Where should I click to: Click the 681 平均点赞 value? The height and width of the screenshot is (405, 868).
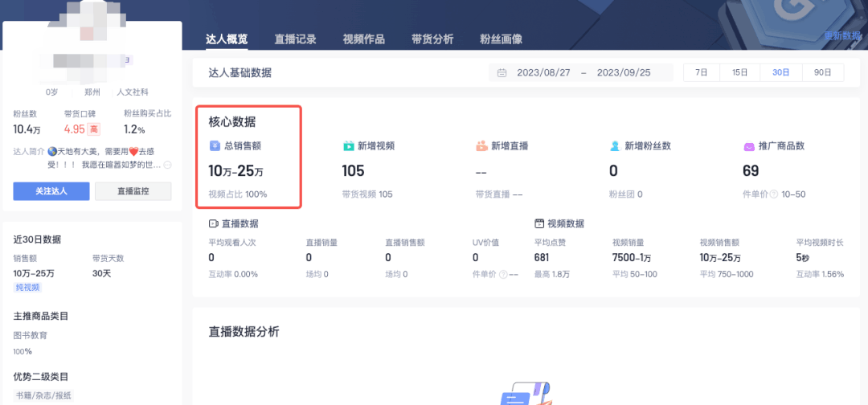[542, 257]
